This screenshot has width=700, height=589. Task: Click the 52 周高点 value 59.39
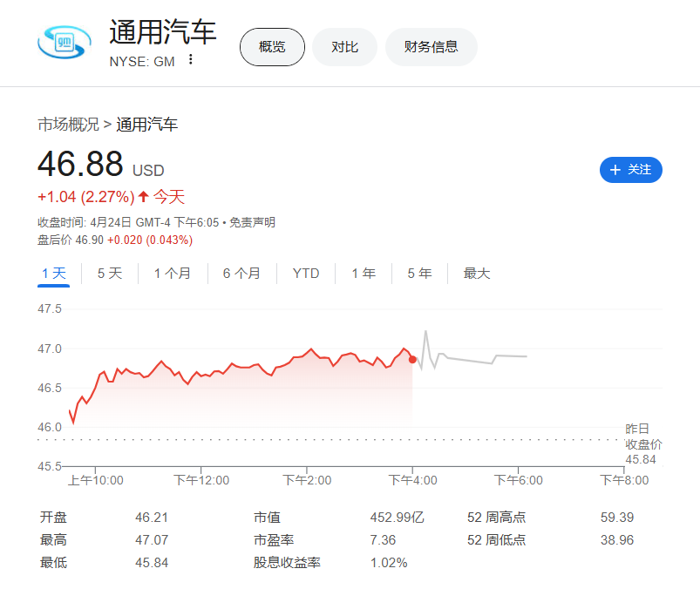(617, 518)
